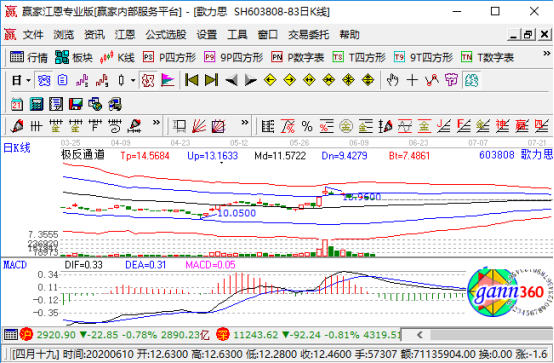Expand the overflow chevron after T数字表
This screenshot has width=554, height=363.
tap(546, 53)
